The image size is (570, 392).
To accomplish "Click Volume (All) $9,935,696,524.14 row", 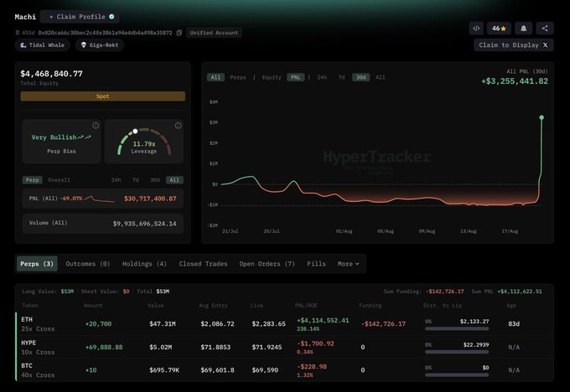I will coord(103,223).
